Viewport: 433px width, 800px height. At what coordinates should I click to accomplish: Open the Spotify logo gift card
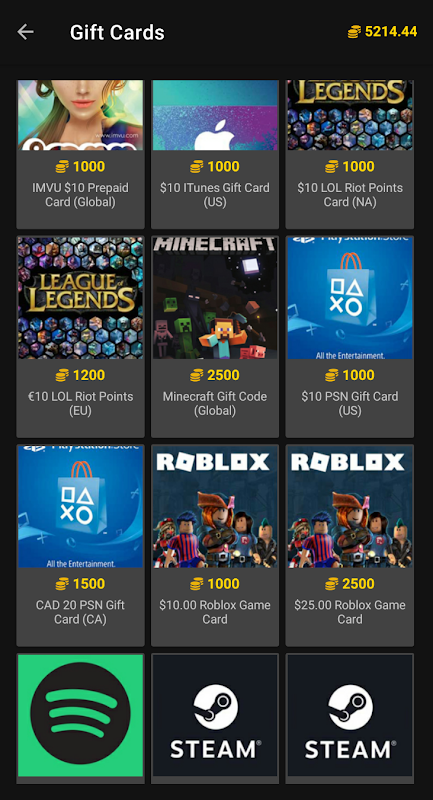[x=81, y=715]
